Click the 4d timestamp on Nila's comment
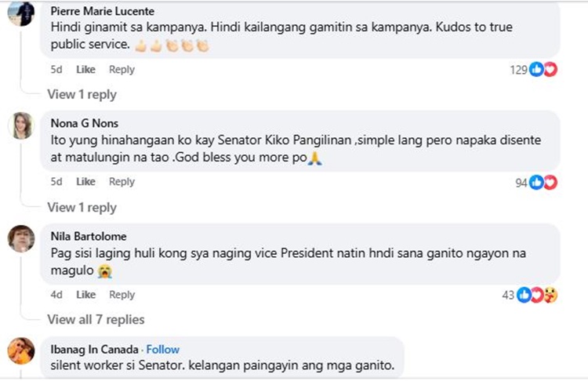588x381 pixels. [x=56, y=295]
